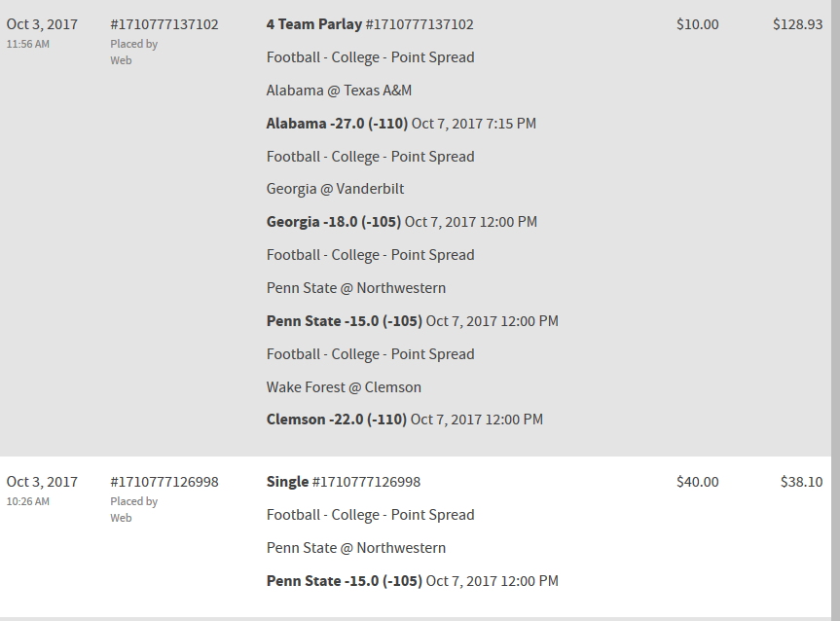The height and width of the screenshot is (621, 840).
Task: Click the $40.00 single bet stake
Action: click(697, 482)
